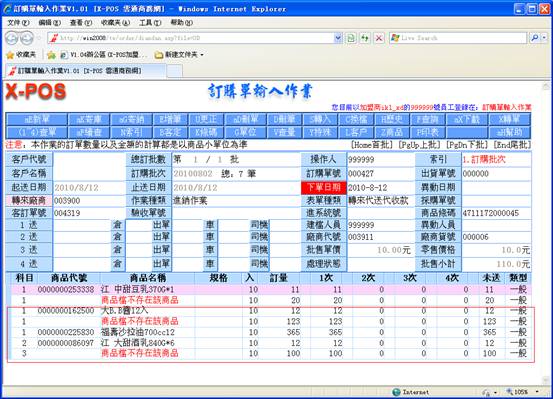Image resolution: width=553 pixels, height=399 pixels.
Task: Open the 工具(T) menu
Action: [x=150, y=23]
